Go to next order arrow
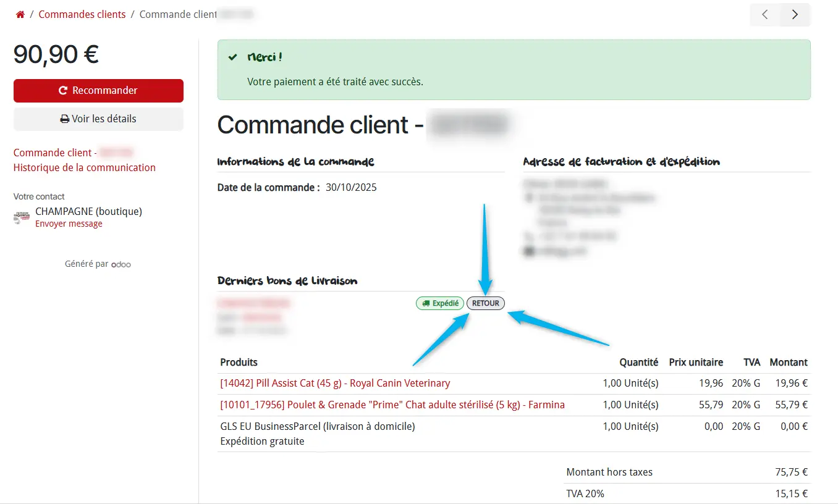Viewport: 838px width, 504px height. (x=795, y=15)
